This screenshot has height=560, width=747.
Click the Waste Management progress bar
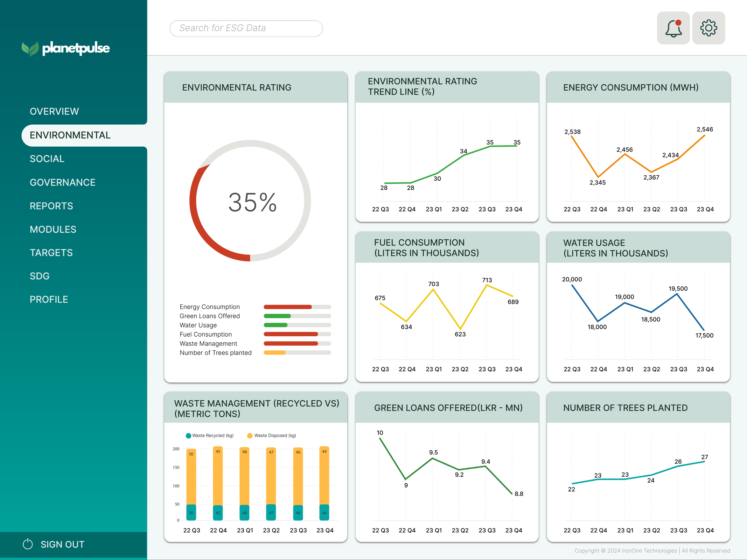[x=297, y=344]
